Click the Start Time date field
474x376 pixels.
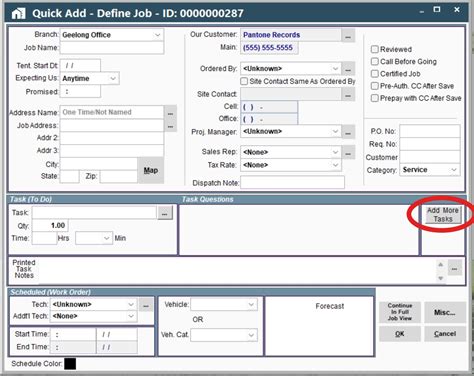point(117,334)
